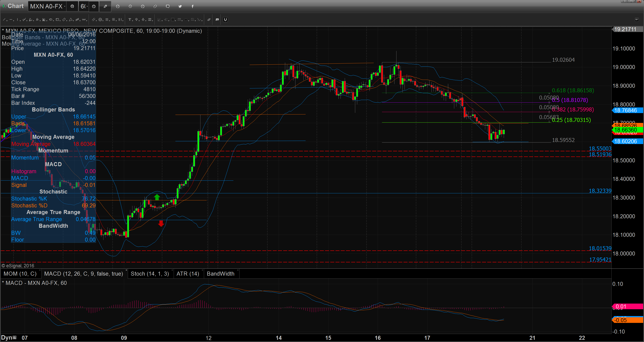
Task: Click the 18.01539 dashed line label
Action: (600, 248)
